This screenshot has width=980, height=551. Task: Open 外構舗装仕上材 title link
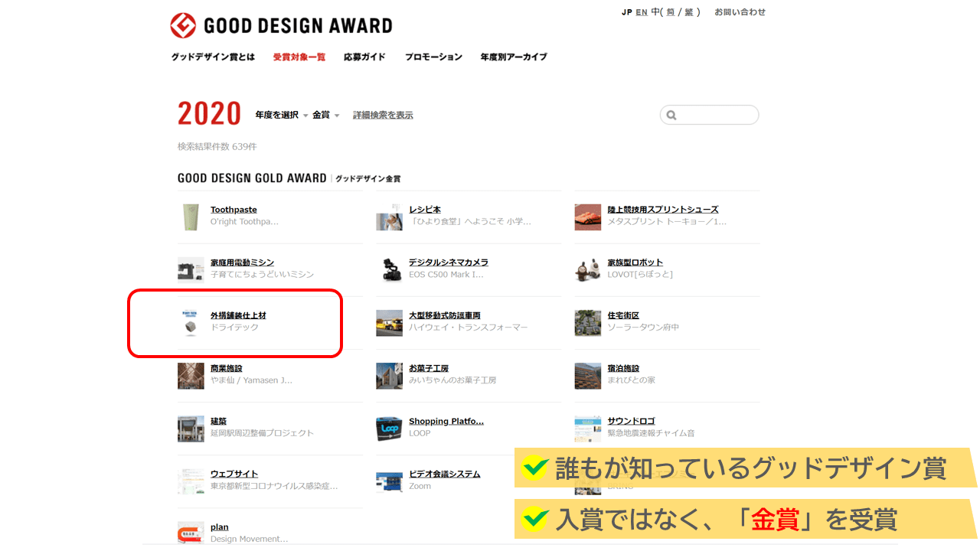[238, 315]
